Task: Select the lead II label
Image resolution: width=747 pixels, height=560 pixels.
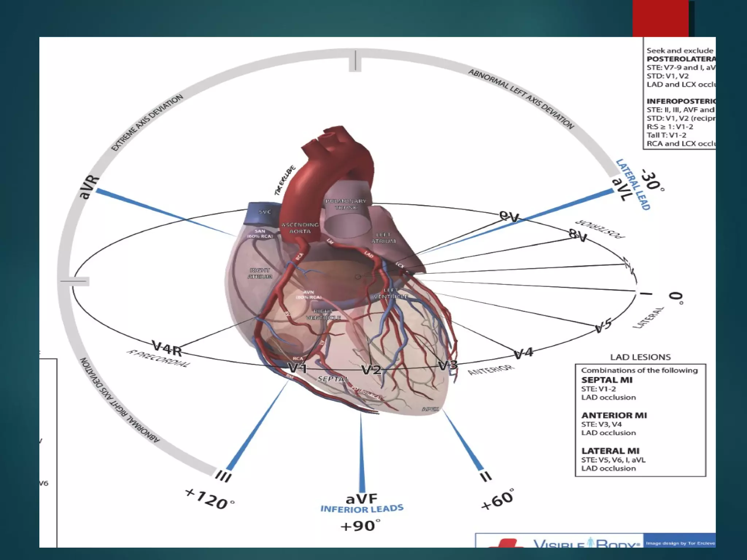Action: [x=485, y=476]
